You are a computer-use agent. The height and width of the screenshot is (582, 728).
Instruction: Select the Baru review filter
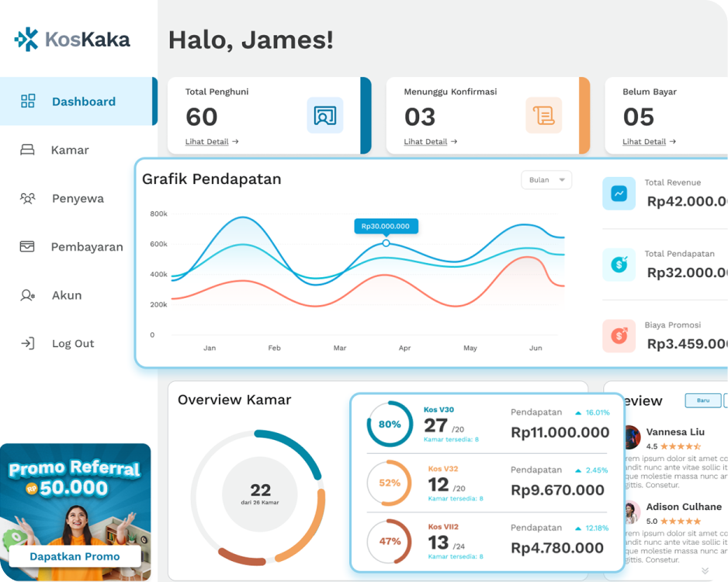click(x=702, y=400)
